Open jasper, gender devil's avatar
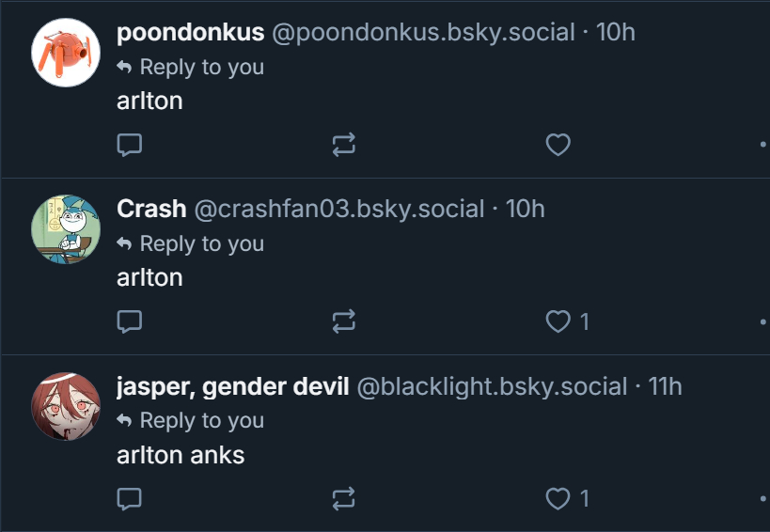 66,406
